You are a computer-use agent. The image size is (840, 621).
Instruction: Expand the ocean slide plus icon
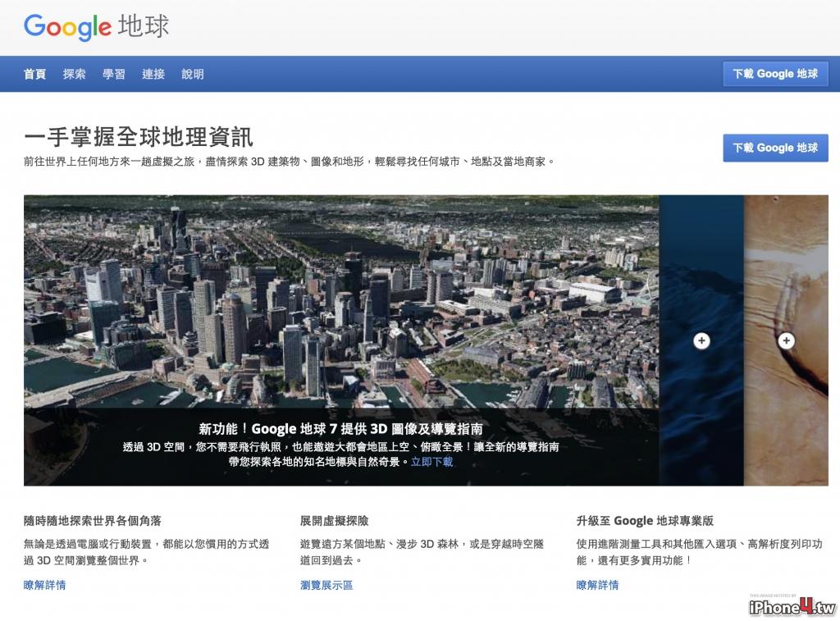(701, 340)
